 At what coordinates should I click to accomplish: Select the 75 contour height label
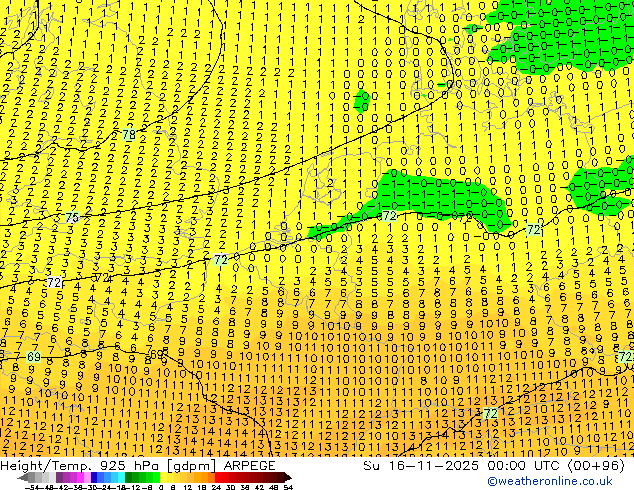tap(72, 218)
